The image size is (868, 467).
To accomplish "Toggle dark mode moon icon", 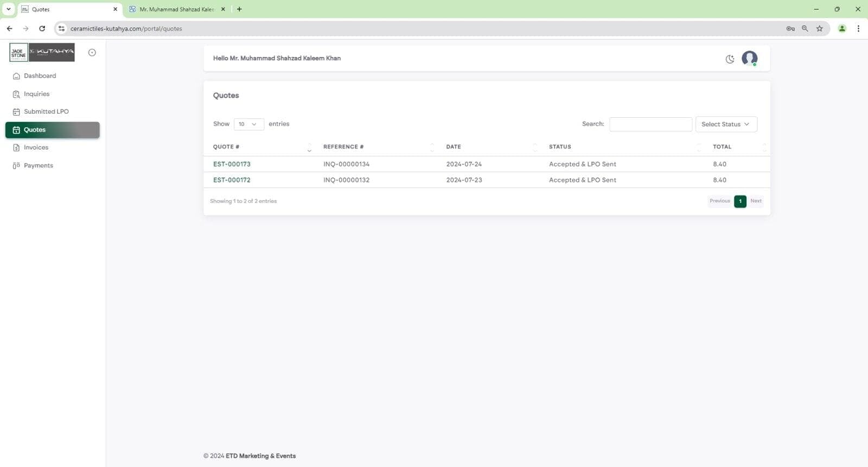I will pyautogui.click(x=730, y=59).
